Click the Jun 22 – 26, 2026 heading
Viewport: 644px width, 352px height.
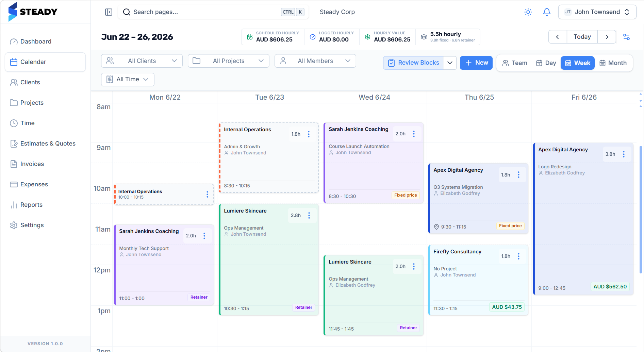click(137, 37)
